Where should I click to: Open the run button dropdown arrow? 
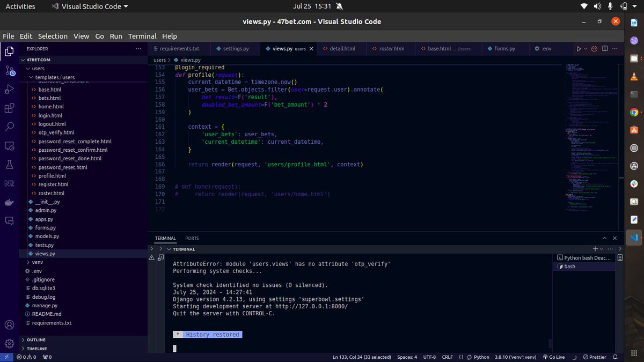pos(585,48)
